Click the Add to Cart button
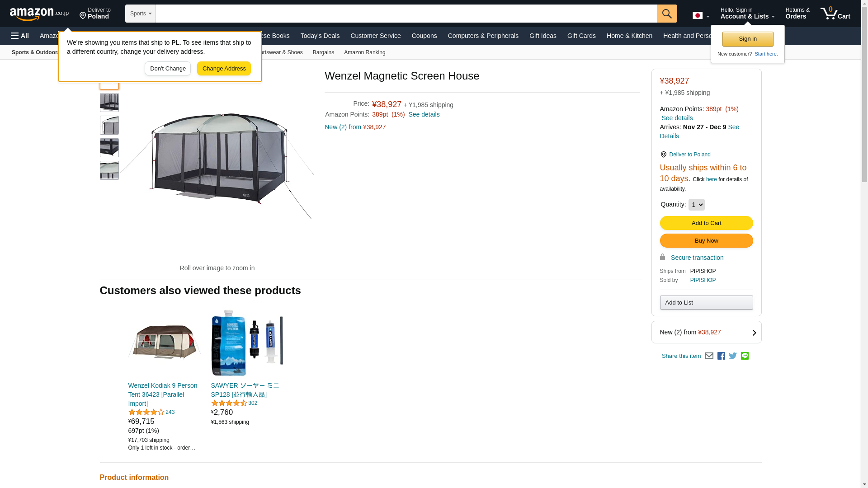This screenshot has width=868, height=488. (x=706, y=223)
